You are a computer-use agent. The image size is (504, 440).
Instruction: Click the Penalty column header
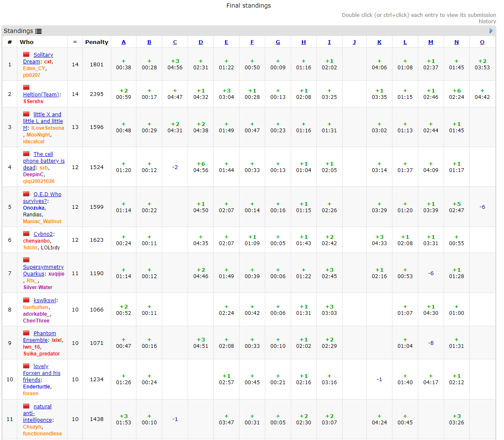click(96, 42)
